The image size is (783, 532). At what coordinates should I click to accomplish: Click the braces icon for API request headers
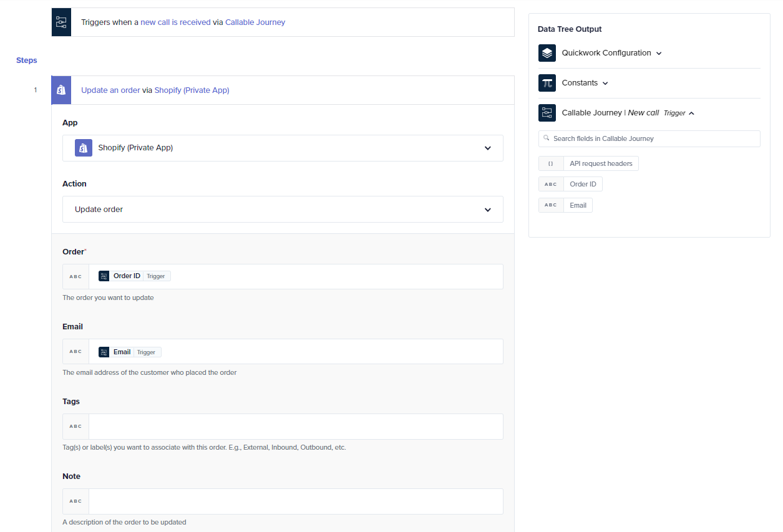551,163
